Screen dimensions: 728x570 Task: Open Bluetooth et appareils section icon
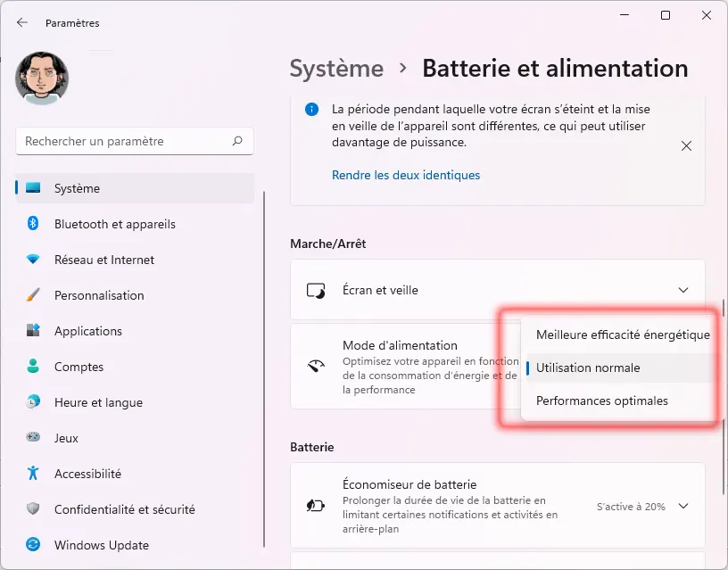point(33,224)
